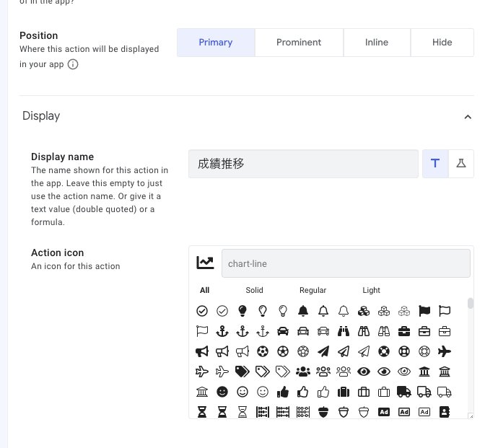The height and width of the screenshot is (448, 498).
Task: Choose the solid thumbs-up icon
Action: pos(283,392)
